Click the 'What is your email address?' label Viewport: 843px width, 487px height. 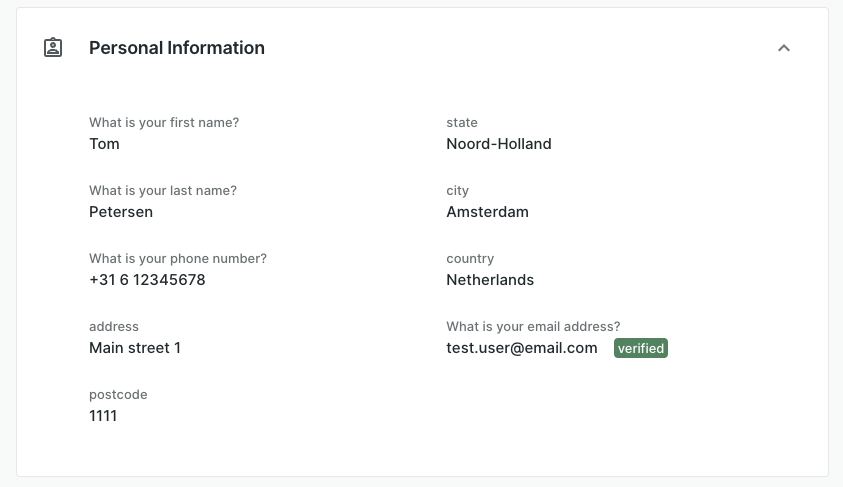(533, 327)
